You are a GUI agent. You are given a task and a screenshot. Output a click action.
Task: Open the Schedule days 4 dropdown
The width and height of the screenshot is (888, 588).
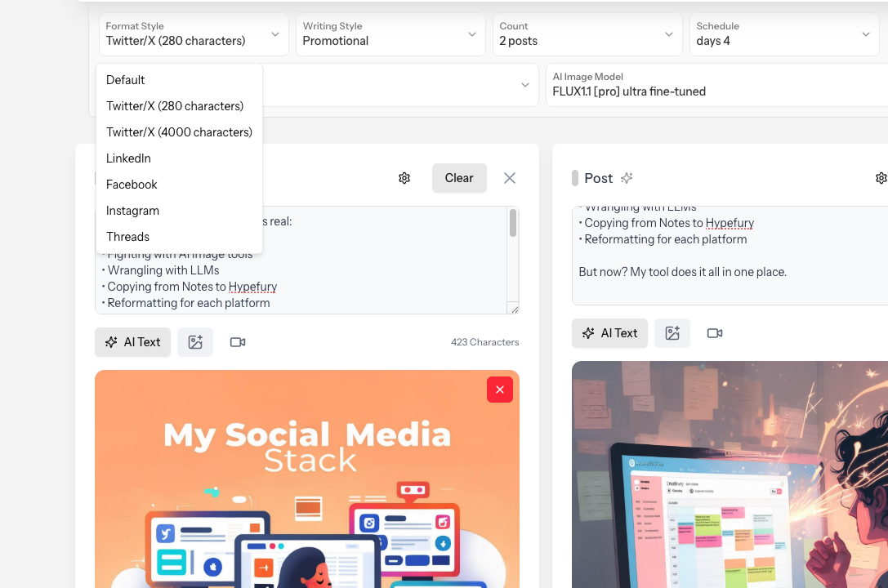[784, 34]
